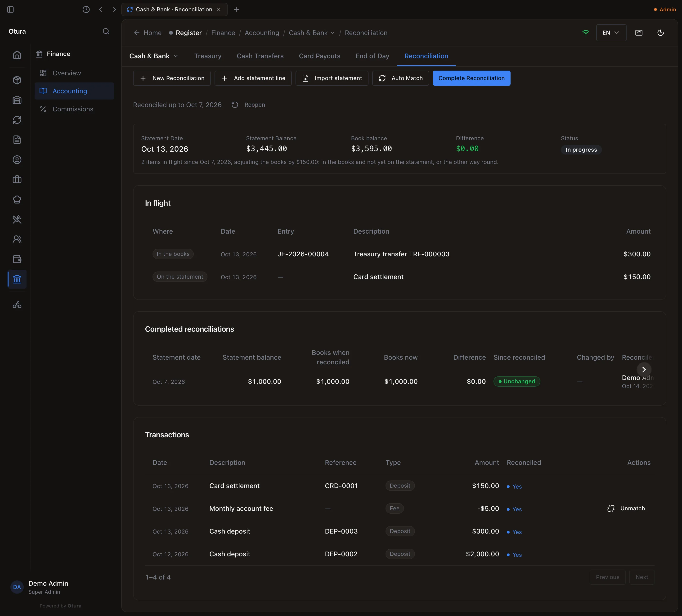This screenshot has height=616, width=682.
Task: Click Reopen next to reconciled date
Action: click(x=248, y=105)
